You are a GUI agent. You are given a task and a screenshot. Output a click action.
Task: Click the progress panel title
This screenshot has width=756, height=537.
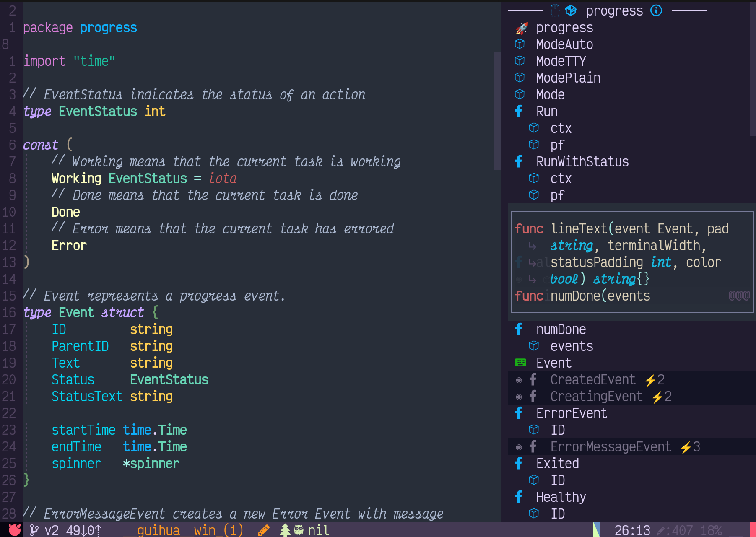tap(615, 10)
